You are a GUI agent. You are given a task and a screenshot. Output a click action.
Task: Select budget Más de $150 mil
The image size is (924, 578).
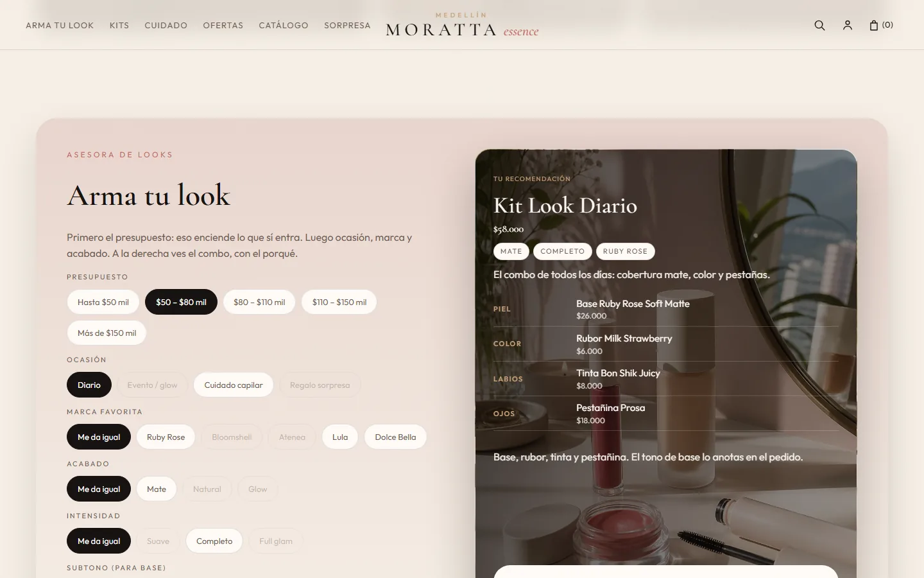[107, 333]
